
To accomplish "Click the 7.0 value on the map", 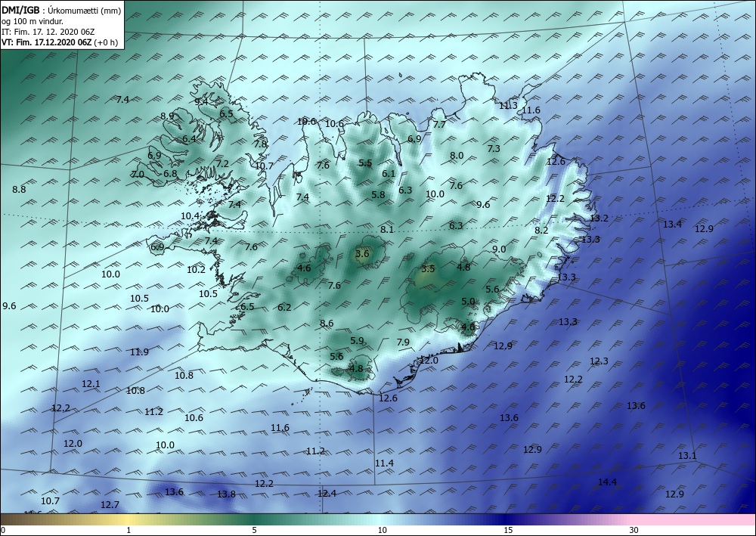I will 138,175.
